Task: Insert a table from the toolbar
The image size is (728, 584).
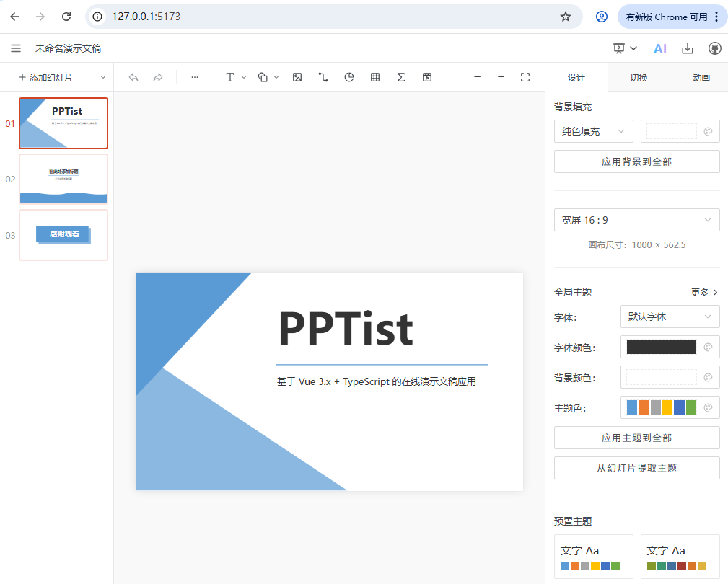Action: click(374, 77)
